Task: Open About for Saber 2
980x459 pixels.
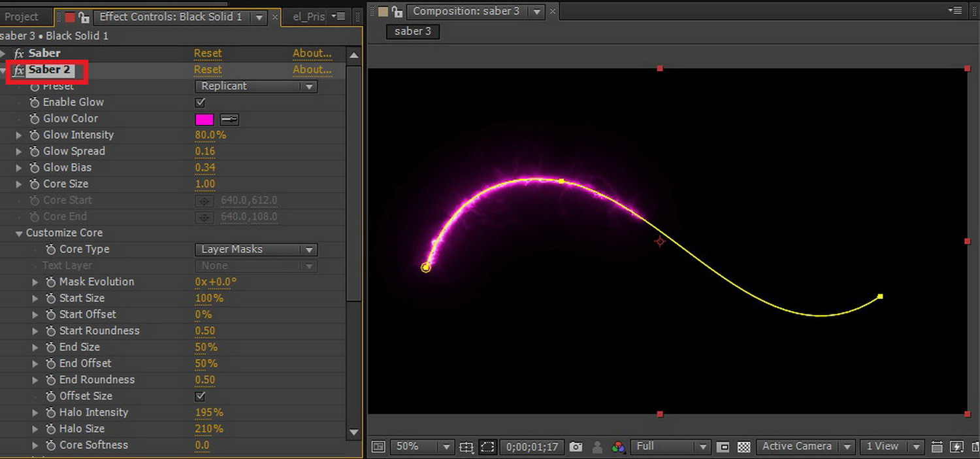Action: point(312,70)
